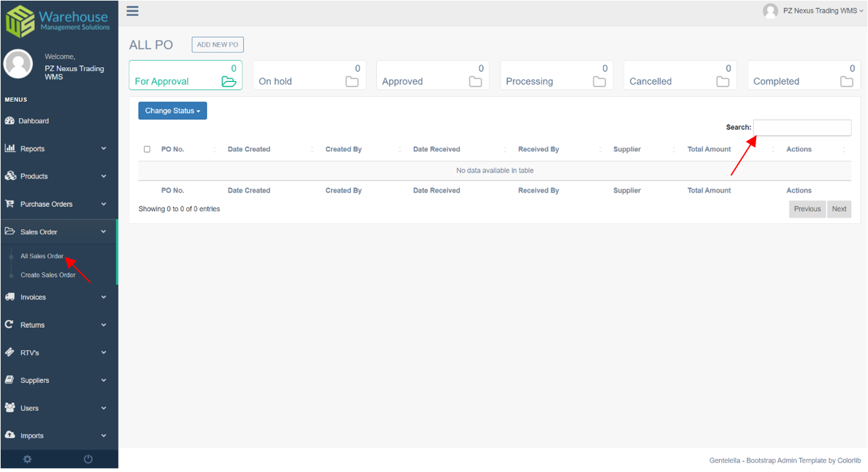
Task: Click inside the Search input field
Action: coord(801,127)
